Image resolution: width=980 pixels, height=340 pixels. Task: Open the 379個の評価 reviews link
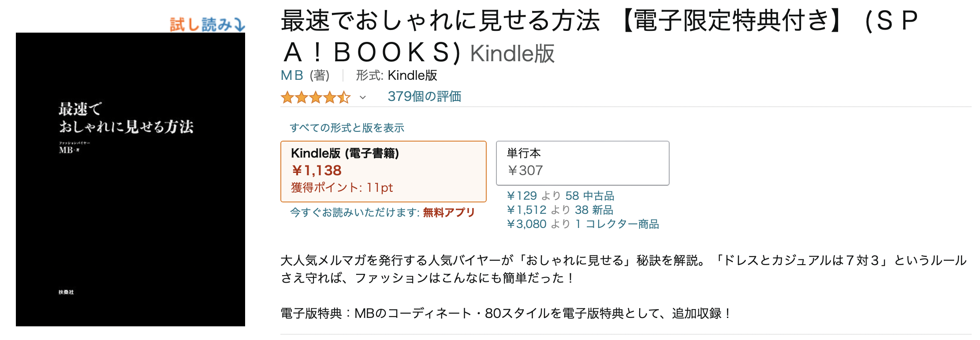pos(424,97)
